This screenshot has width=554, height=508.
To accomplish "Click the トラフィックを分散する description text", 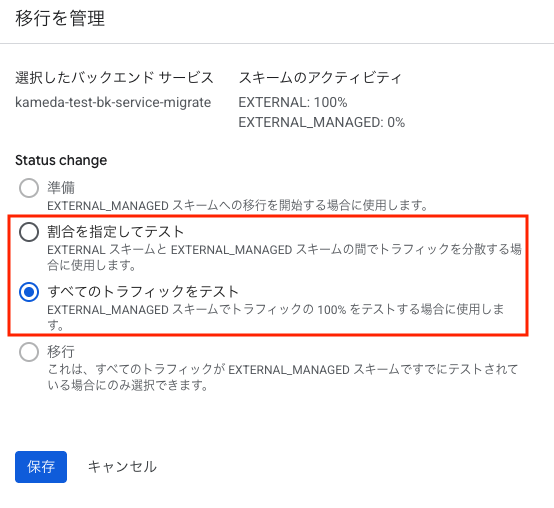I will [x=284, y=257].
